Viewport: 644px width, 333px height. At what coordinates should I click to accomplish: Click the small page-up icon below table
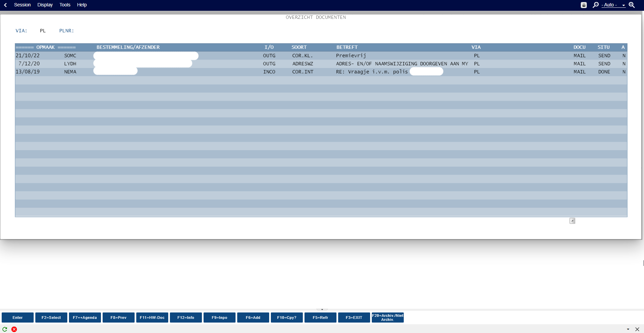572,221
